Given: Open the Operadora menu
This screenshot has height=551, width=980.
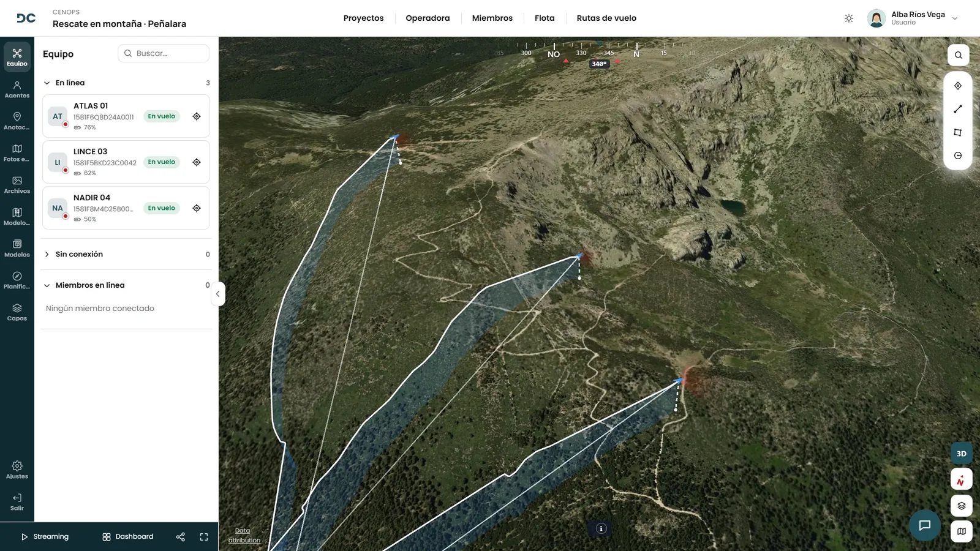Looking at the screenshot, I should pos(428,18).
